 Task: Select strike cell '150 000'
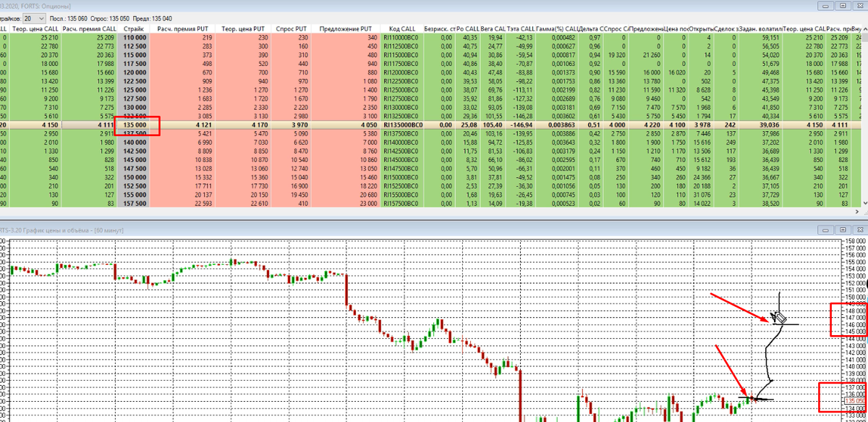(134, 177)
